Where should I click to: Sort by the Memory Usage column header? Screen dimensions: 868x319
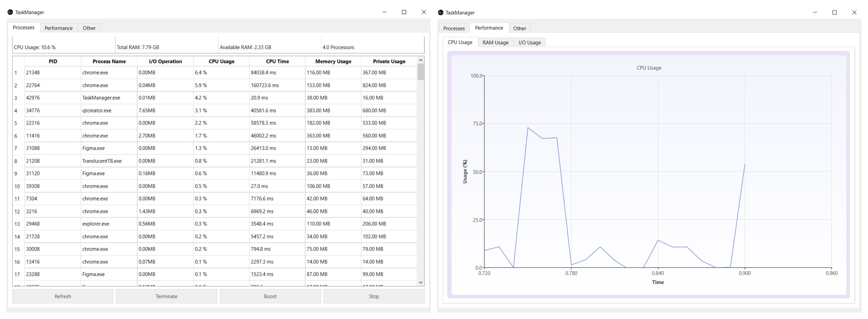(x=333, y=61)
